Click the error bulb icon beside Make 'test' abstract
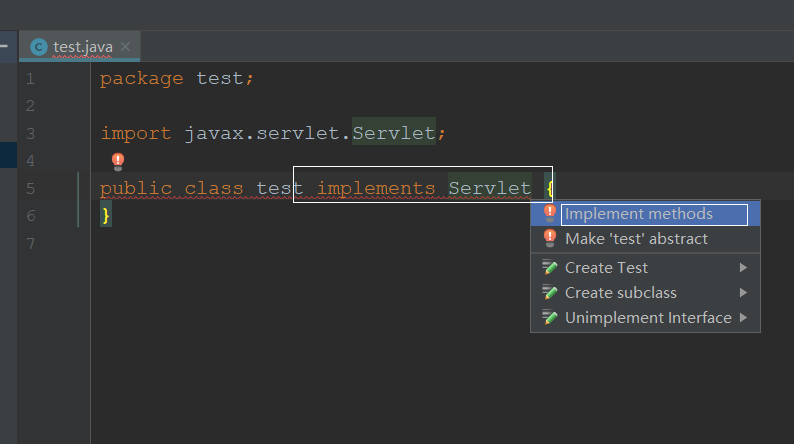Screen dimensions: 794x444 [549, 238]
